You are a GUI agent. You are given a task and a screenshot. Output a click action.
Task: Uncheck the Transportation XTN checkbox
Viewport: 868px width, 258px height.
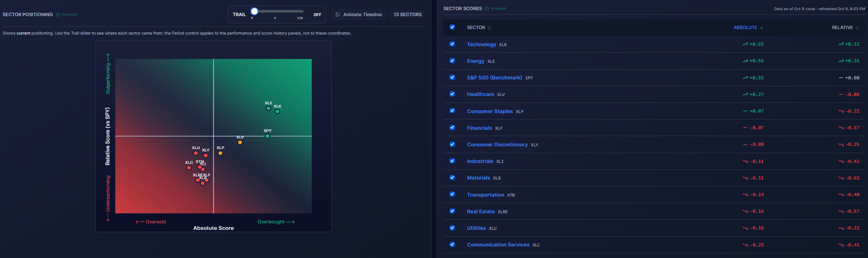pyautogui.click(x=452, y=194)
